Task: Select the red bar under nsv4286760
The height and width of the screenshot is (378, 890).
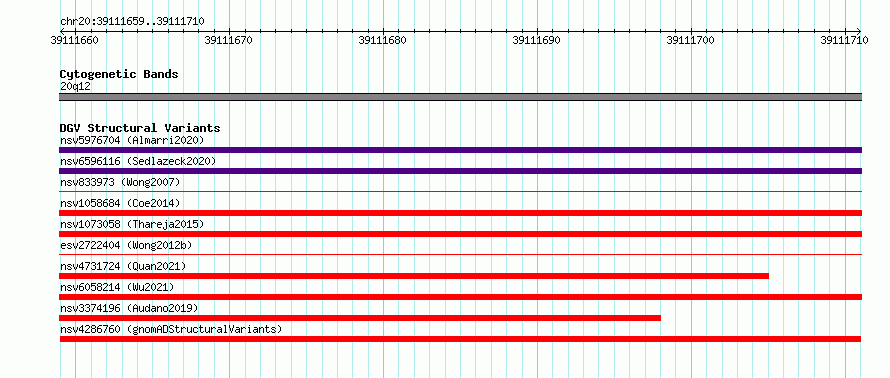Action: pyautogui.click(x=460, y=339)
